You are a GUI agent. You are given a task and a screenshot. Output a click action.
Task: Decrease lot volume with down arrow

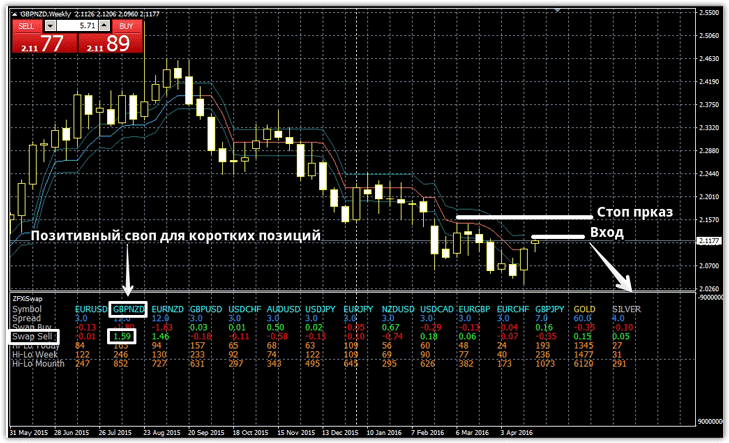(x=53, y=24)
